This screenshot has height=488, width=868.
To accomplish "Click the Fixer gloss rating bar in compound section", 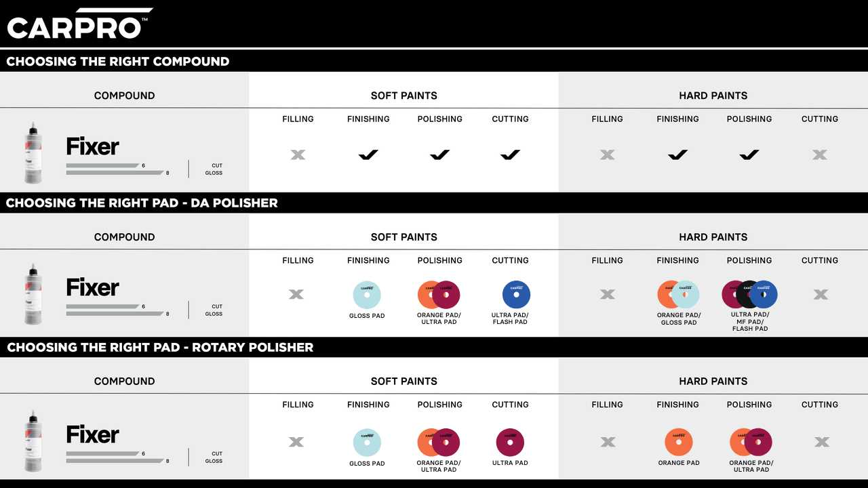I will pyautogui.click(x=115, y=173).
